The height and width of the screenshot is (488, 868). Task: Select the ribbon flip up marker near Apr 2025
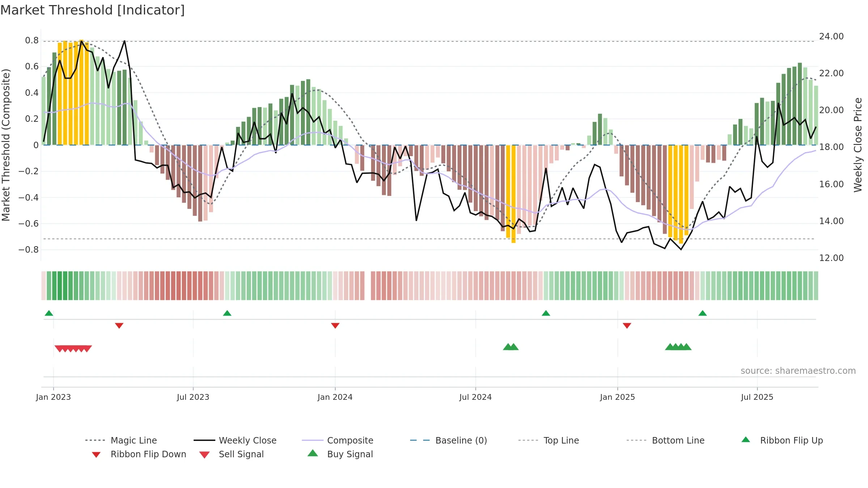pyautogui.click(x=702, y=313)
